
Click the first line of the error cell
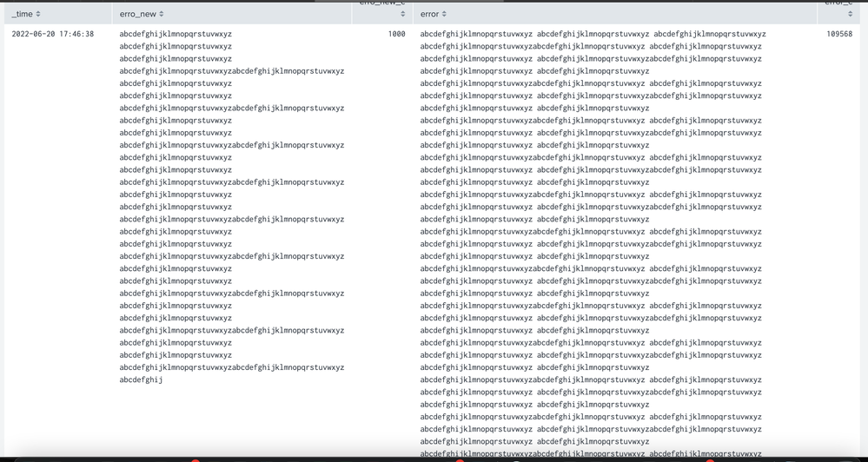tap(593, 34)
